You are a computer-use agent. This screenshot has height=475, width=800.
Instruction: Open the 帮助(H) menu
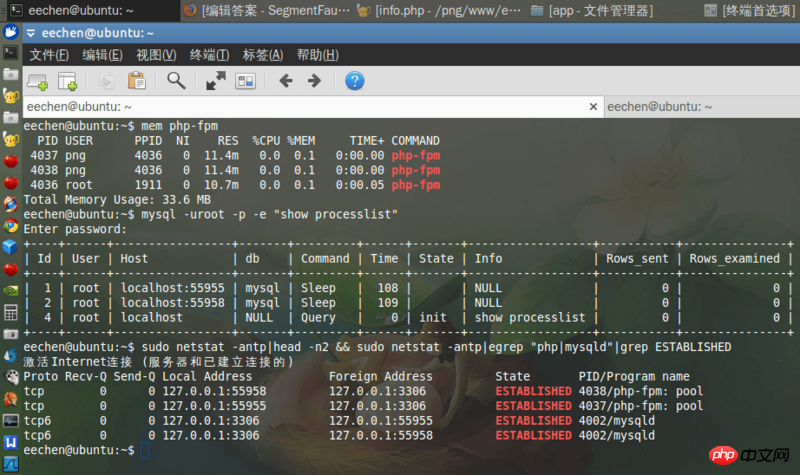pyautogui.click(x=317, y=55)
